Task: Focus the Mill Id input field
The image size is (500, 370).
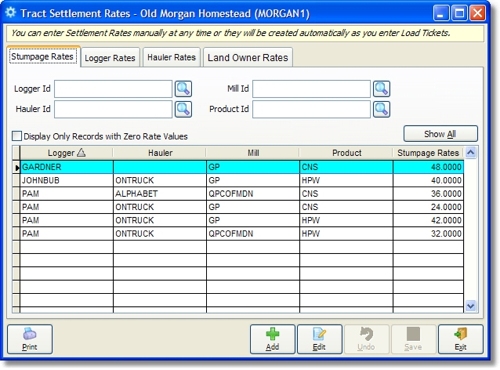Action: pyautogui.click(x=311, y=89)
